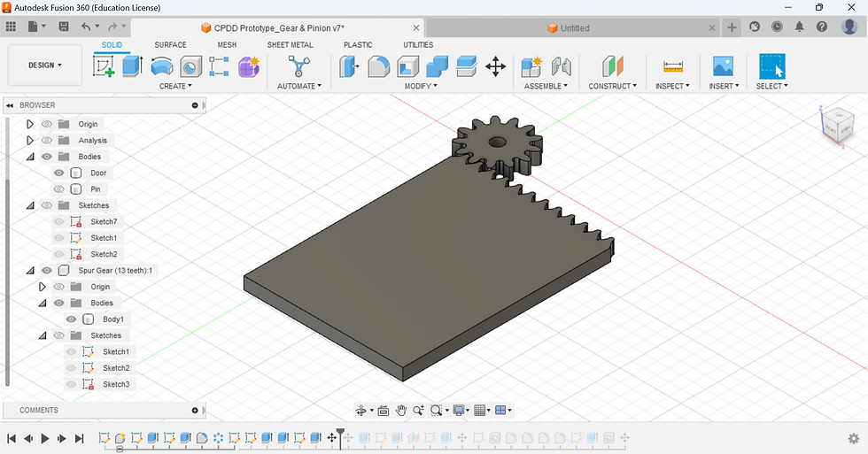
Task: Hide the Door body
Action: [x=58, y=173]
